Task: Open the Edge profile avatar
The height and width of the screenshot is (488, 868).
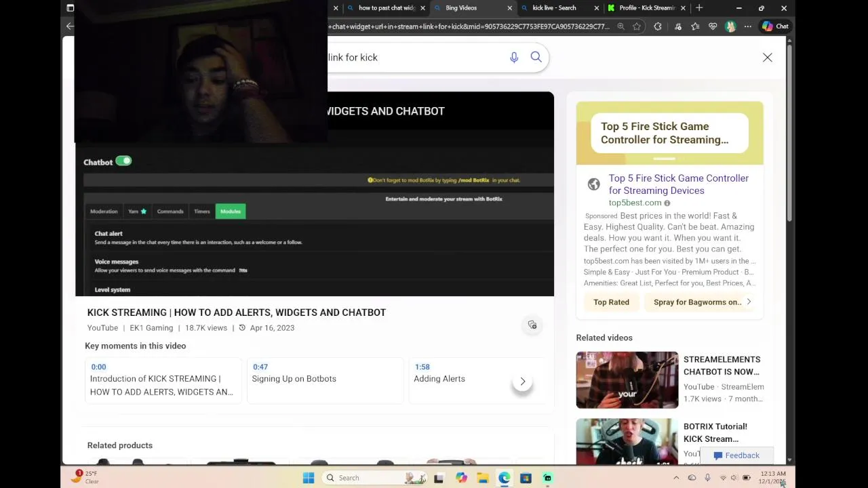Action: pos(730,26)
